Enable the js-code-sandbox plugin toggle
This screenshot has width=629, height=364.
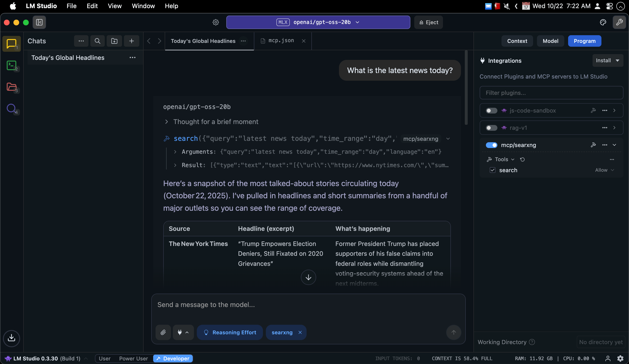tap(491, 110)
